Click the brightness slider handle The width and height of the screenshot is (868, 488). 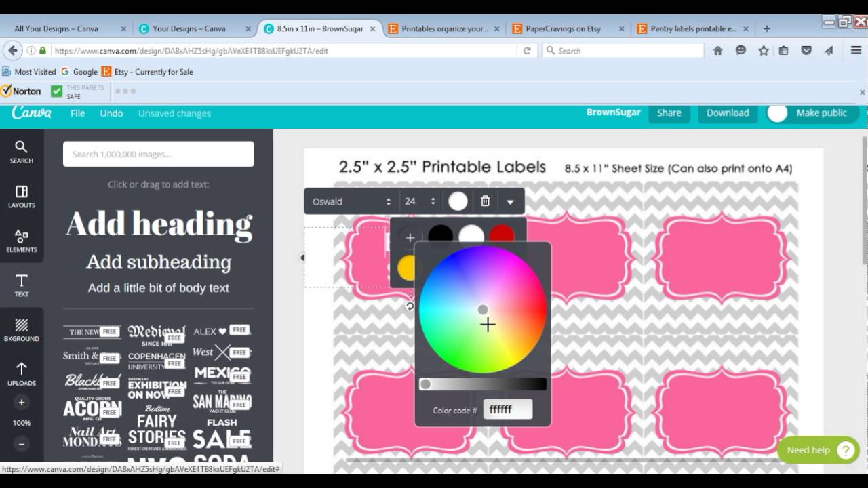coord(425,384)
